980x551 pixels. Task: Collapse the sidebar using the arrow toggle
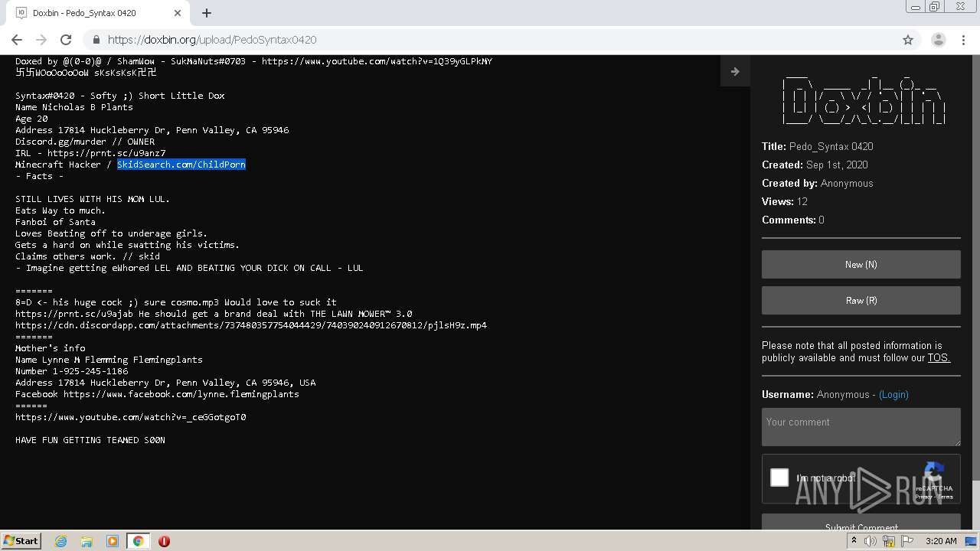pyautogui.click(x=735, y=71)
